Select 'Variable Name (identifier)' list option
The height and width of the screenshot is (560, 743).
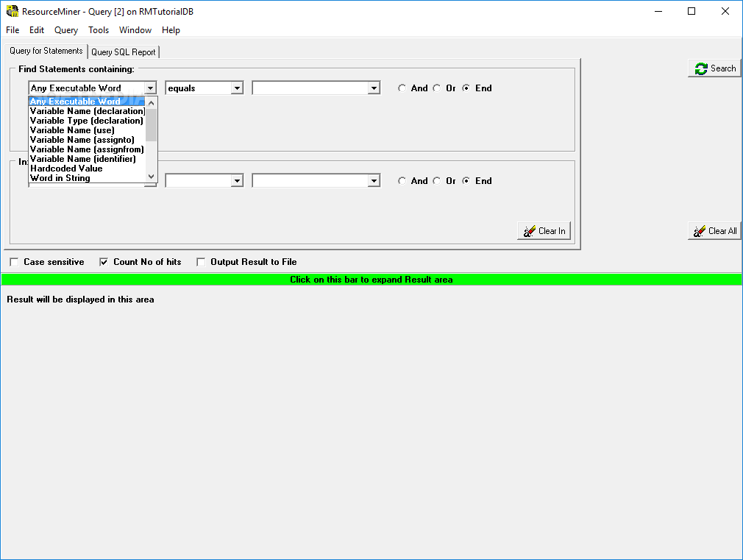(x=87, y=159)
